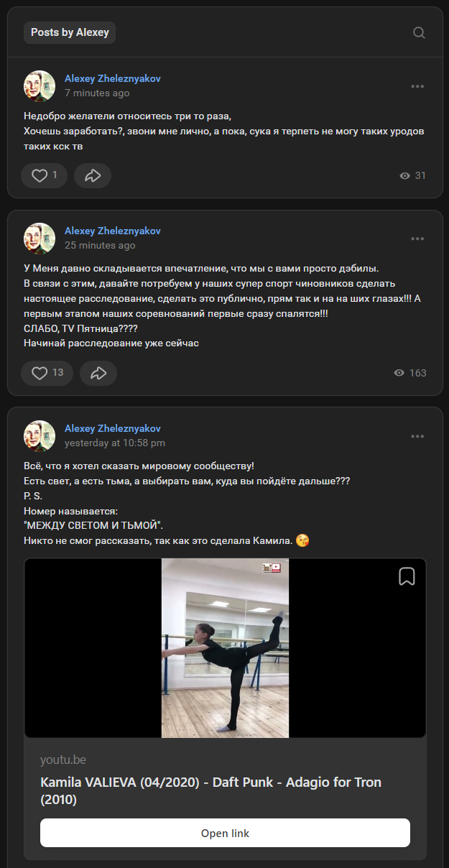Open author avatar on first post

pyautogui.click(x=40, y=86)
